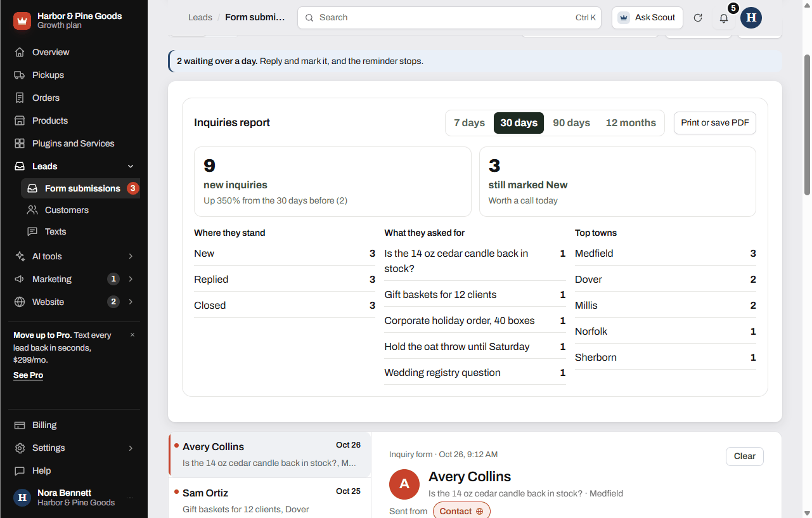812x518 pixels.
Task: Go to Form submissions in sidebar
Action: pos(81,188)
